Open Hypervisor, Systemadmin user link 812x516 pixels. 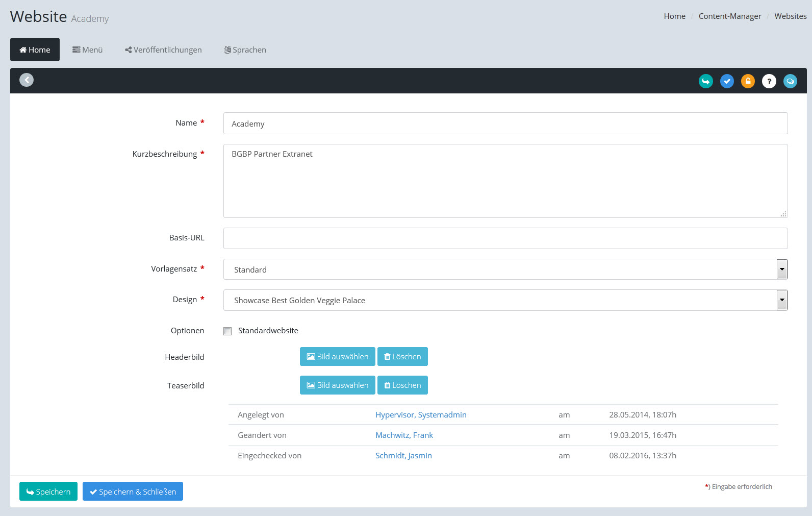click(421, 415)
